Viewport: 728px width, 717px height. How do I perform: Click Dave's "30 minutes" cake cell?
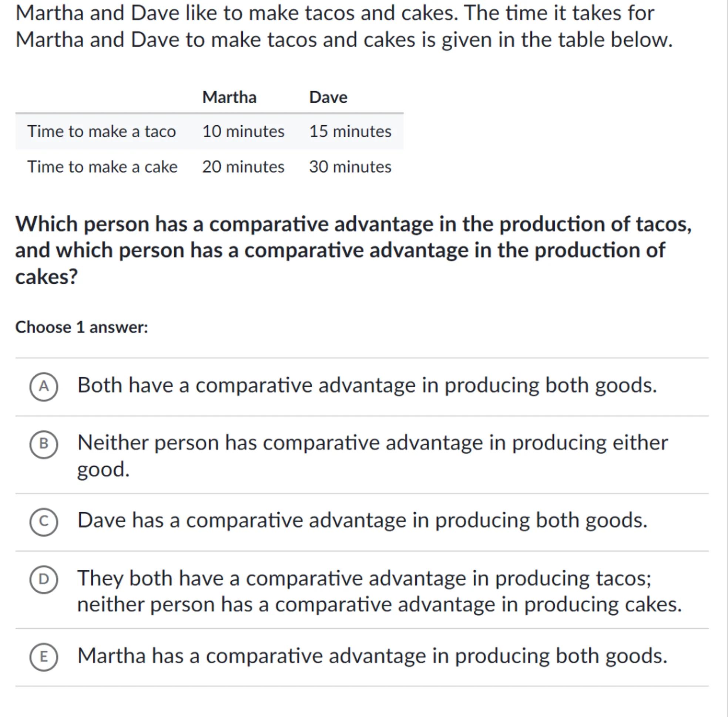[350, 167]
